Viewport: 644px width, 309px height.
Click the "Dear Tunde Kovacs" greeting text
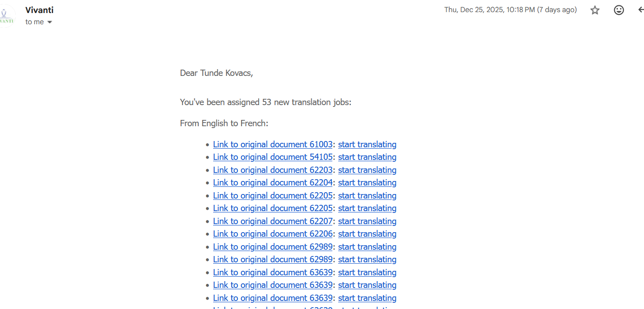pyautogui.click(x=216, y=73)
